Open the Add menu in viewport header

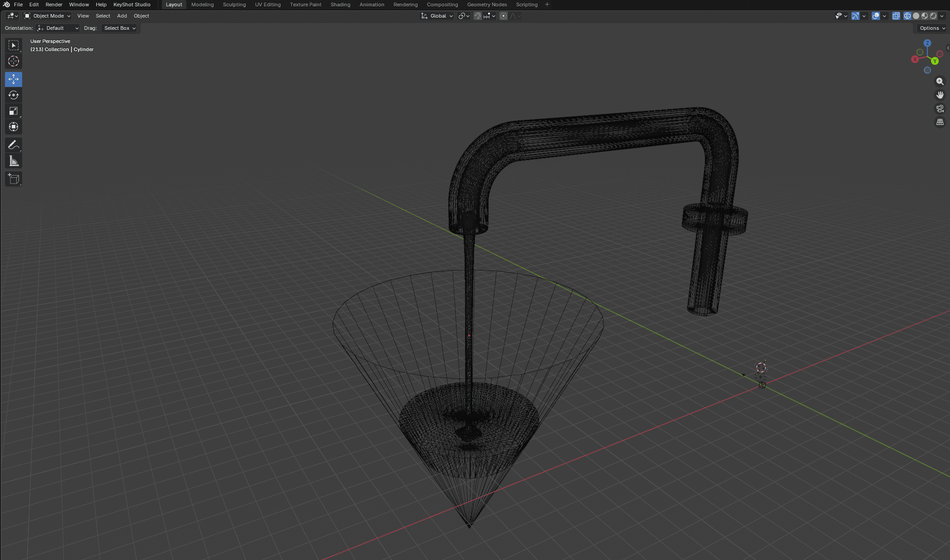pyautogui.click(x=122, y=16)
